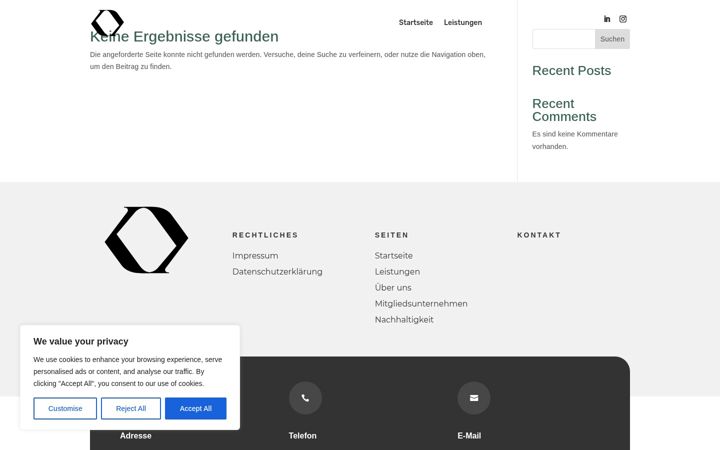Click the SEITEN column heading
Screen dimensions: 720x450
[391, 235]
